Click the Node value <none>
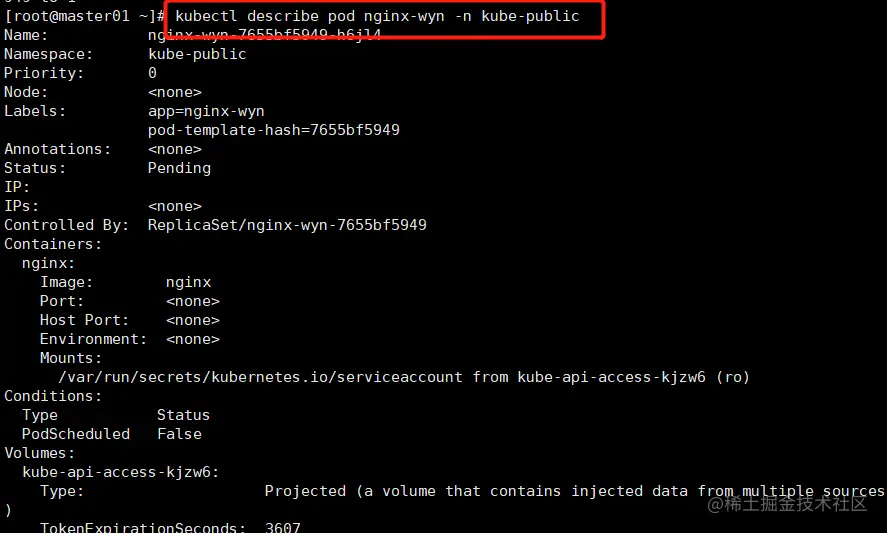This screenshot has width=887, height=533. (x=175, y=92)
